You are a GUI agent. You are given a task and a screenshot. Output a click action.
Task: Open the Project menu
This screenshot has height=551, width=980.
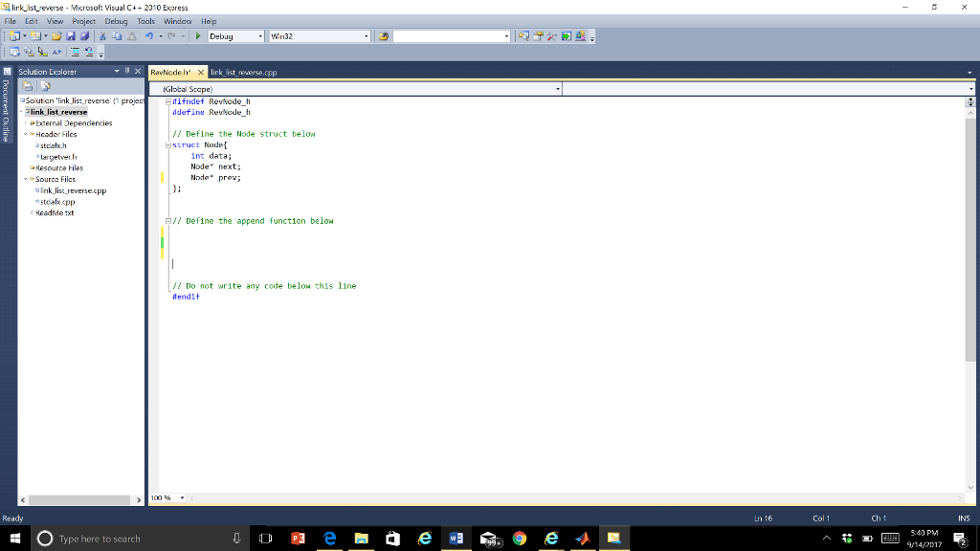point(83,21)
